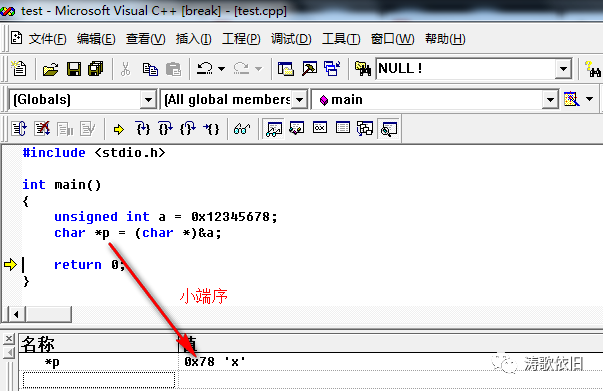This screenshot has height=391, width=603.
Task: Click the Undo arrow icon
Action: click(x=205, y=68)
